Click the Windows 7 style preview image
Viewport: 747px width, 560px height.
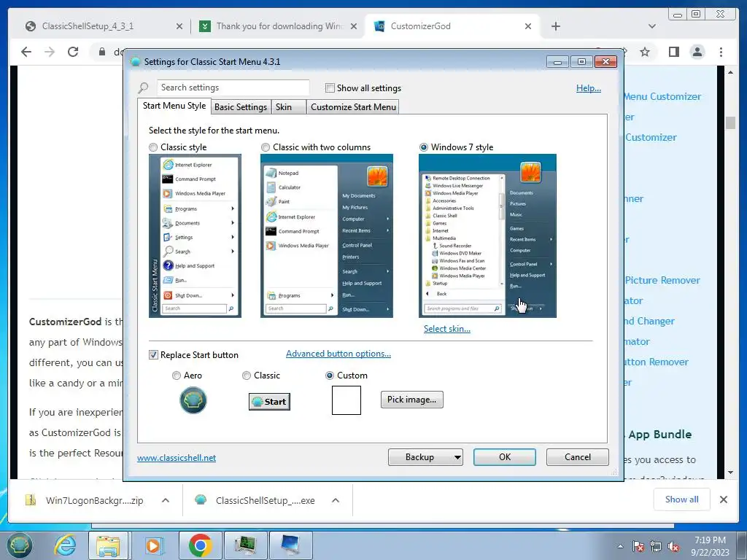487,236
